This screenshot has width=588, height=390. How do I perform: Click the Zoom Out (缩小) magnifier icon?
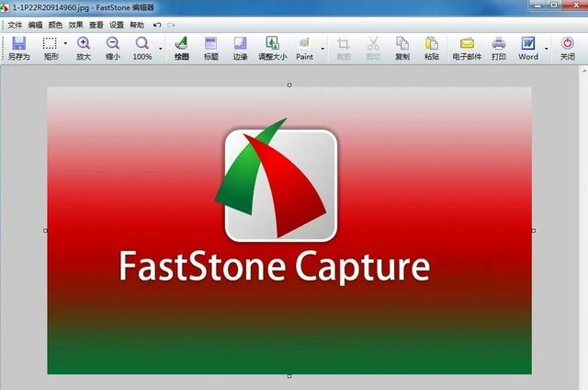coord(112,48)
